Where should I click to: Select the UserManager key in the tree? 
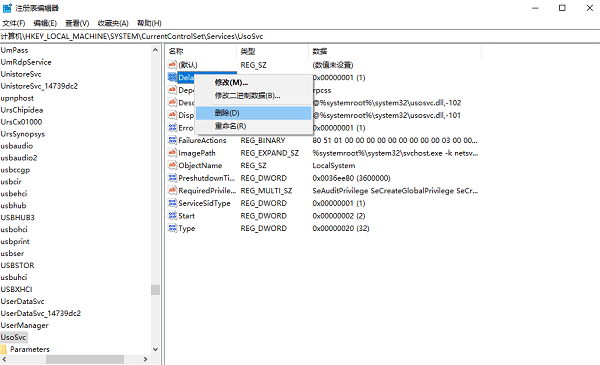(24, 325)
